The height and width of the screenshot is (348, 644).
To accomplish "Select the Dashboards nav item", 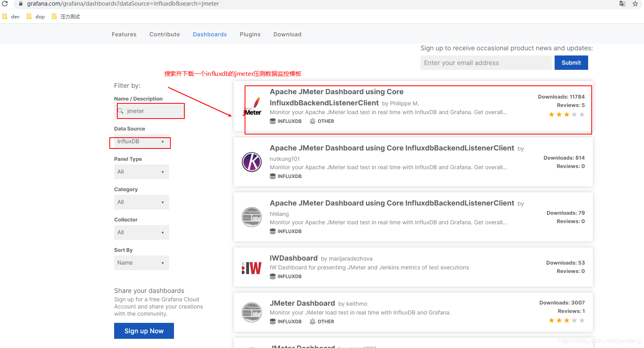I will click(209, 34).
